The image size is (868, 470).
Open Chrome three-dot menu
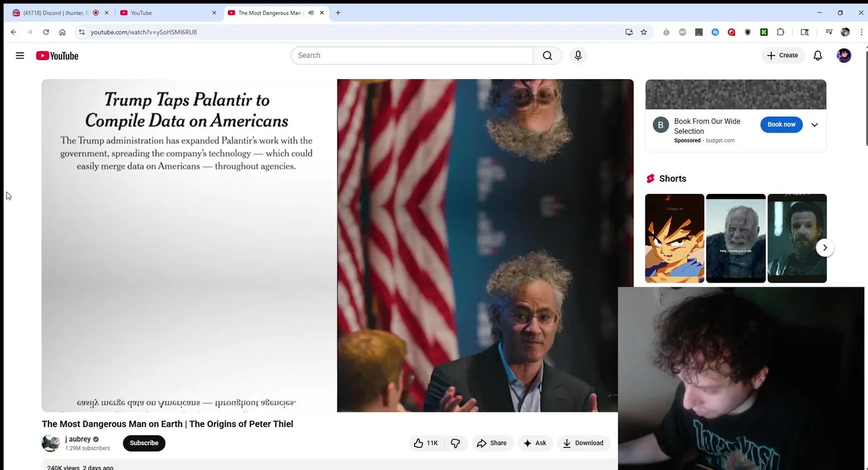coord(861,32)
